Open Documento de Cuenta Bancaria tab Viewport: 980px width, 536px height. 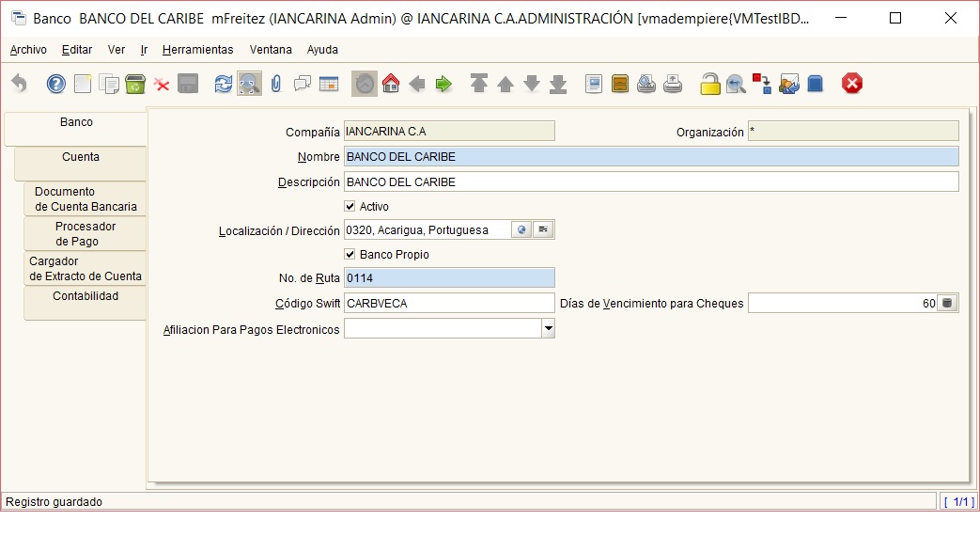coord(86,199)
